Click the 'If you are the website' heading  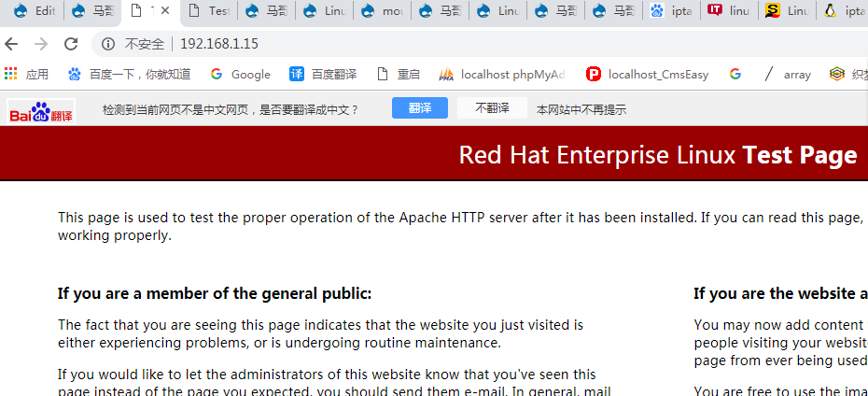coord(780,293)
